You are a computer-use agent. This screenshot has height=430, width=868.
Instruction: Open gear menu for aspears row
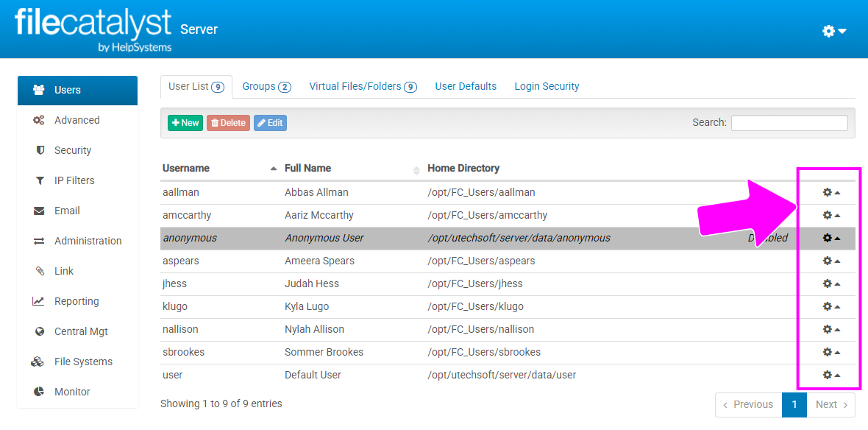click(831, 261)
